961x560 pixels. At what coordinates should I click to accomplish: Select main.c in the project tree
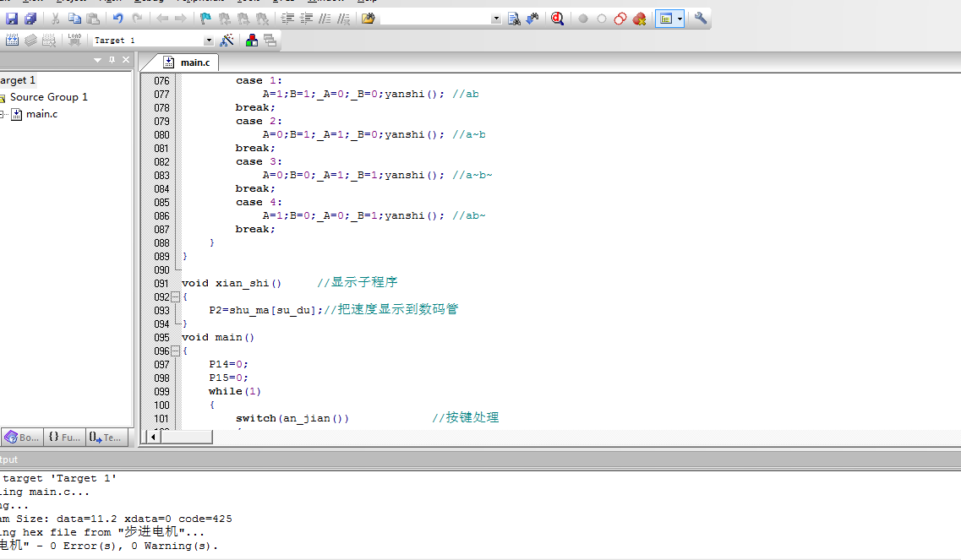(41, 114)
